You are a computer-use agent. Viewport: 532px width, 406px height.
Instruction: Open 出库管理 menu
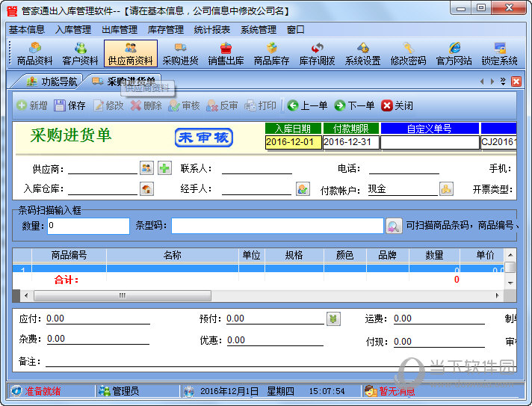point(120,30)
